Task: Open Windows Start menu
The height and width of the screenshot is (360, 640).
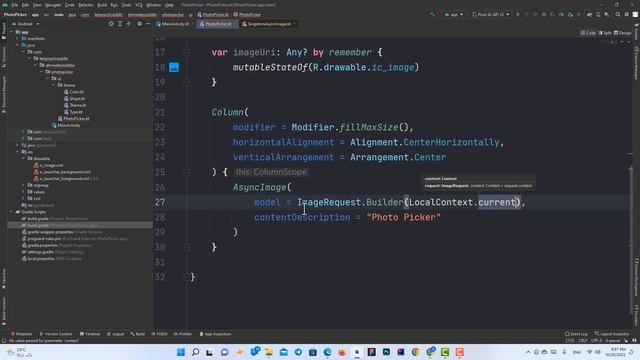Action: coord(181,352)
